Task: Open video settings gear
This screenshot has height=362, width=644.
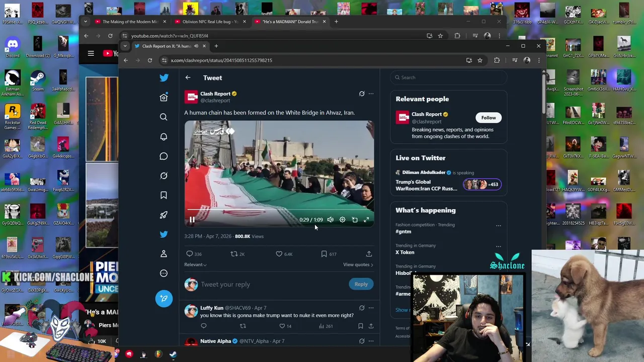Action: 342,220
